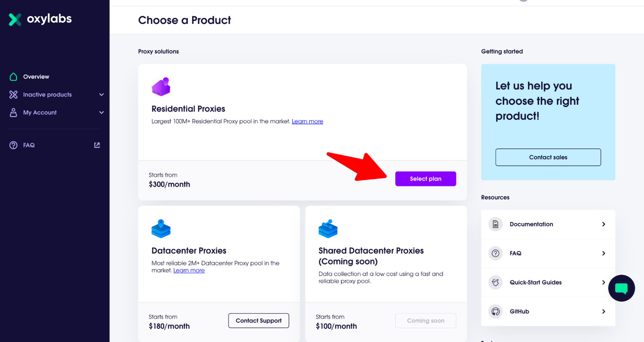Expand the Inactive products menu
Image resolution: width=644 pixels, height=342 pixels.
pos(101,95)
